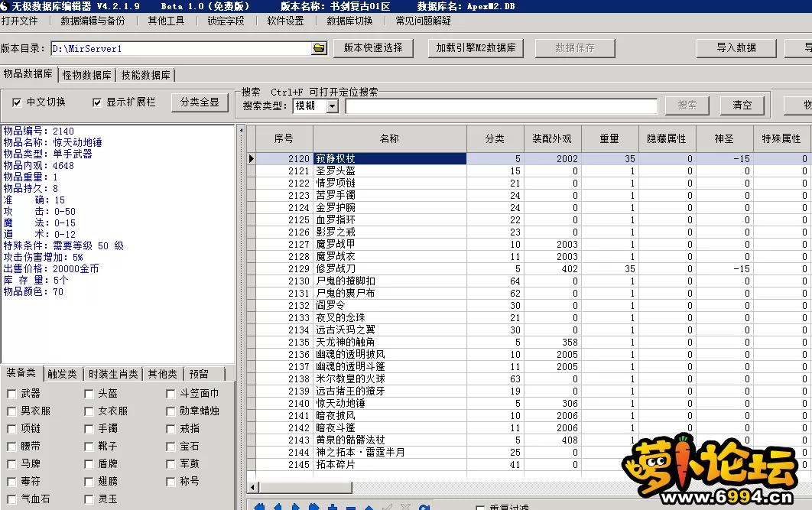The width and height of the screenshot is (812, 510).
Task: Jump to last record with navigator icon
Action: (313, 507)
